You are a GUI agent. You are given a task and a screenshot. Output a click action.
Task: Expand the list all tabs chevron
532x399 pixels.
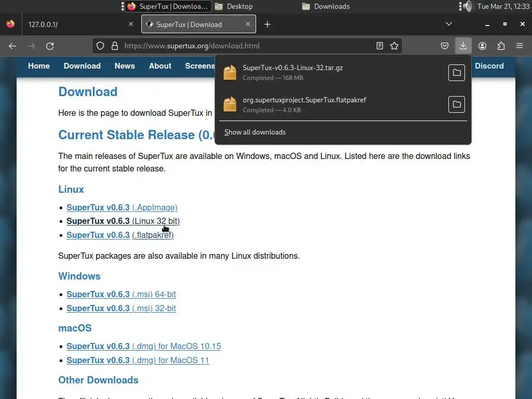[449, 24]
